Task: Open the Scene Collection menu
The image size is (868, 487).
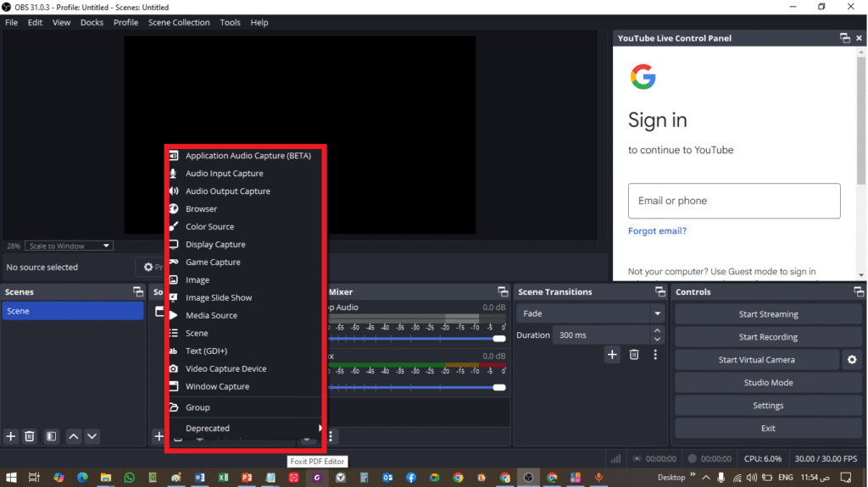Action: (x=179, y=23)
